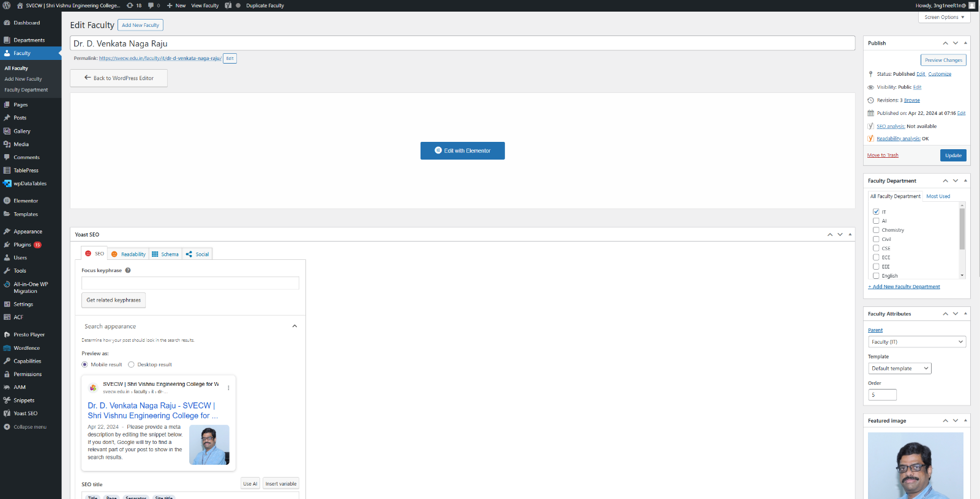Switch to Yoast Schema tab
This screenshot has width=980, height=499.
click(x=165, y=254)
